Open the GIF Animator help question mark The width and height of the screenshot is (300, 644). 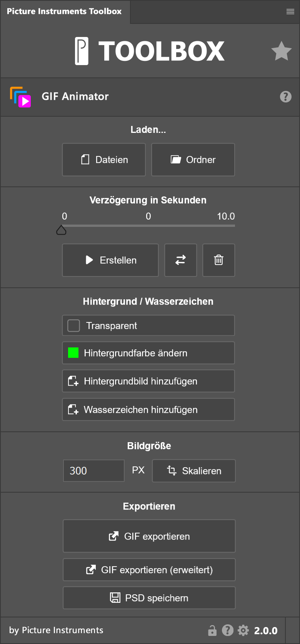coord(285,97)
